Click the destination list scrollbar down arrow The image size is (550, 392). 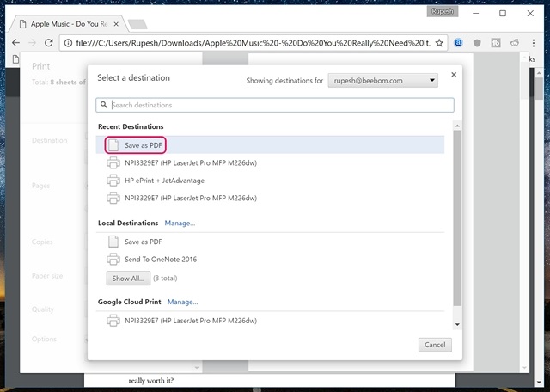[457, 324]
